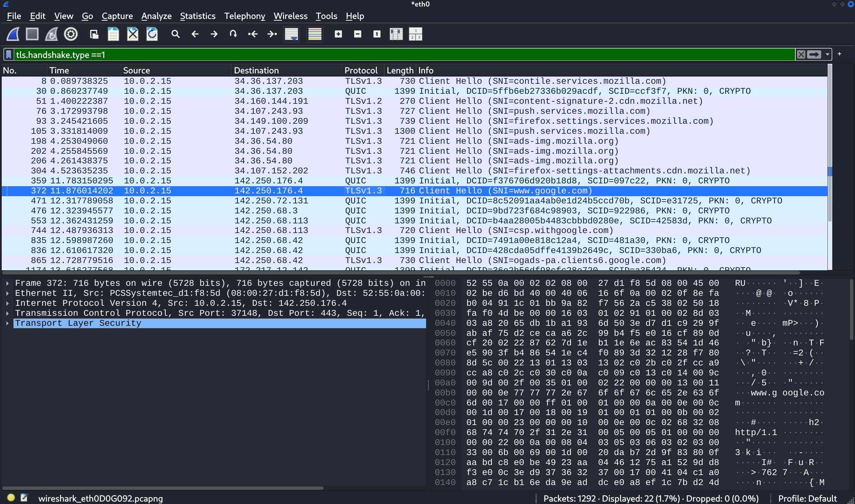
Task: Zoom out the packet text
Action: (358, 34)
